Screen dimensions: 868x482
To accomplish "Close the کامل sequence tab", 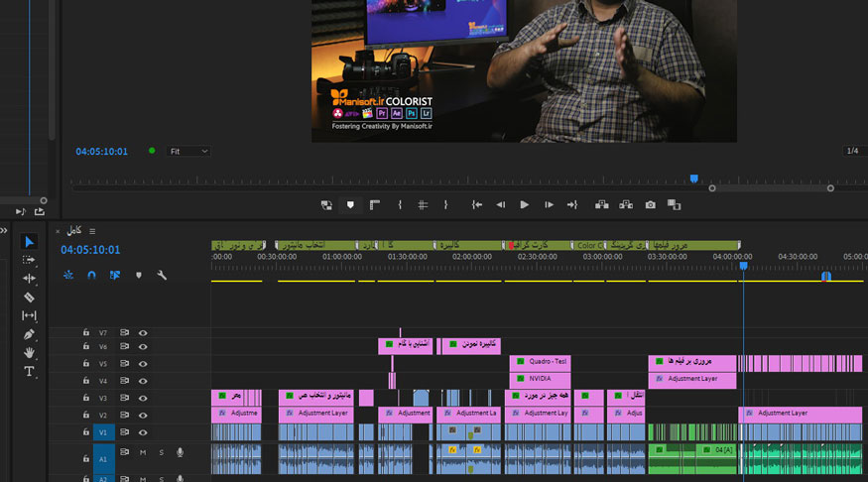I will pos(58,231).
